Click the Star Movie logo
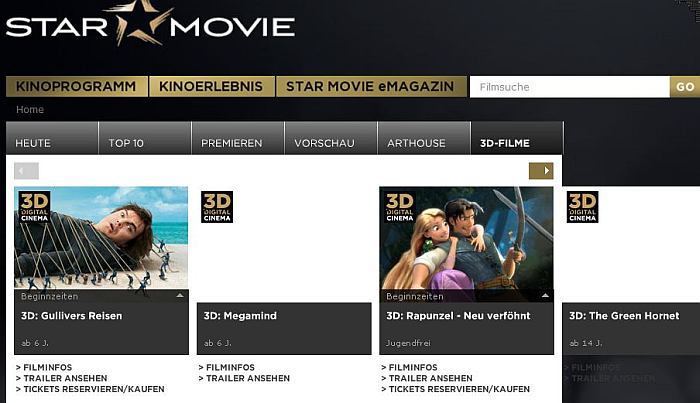 point(150,23)
